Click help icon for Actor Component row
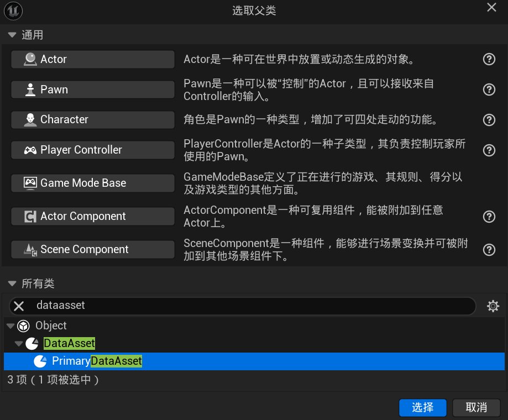This screenshot has height=420, width=508. [x=489, y=217]
